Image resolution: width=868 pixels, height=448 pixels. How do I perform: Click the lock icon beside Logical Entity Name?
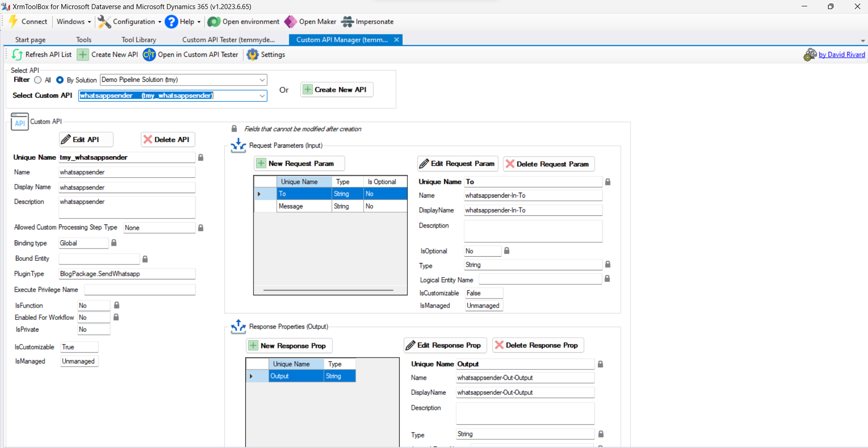tap(607, 279)
